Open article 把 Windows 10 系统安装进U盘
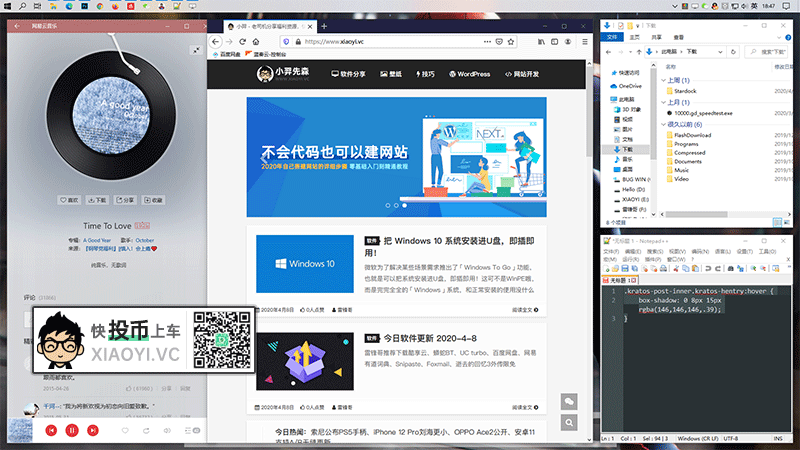 tap(455, 246)
